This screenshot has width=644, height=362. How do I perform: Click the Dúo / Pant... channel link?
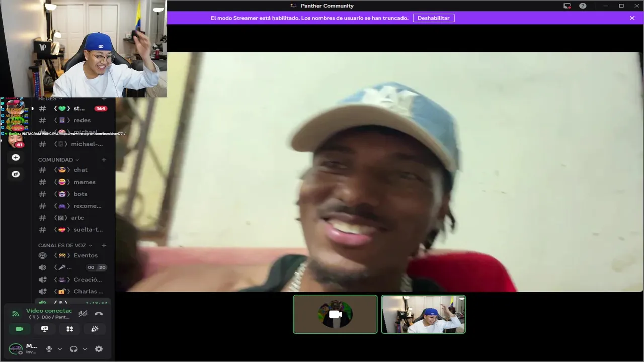click(x=49, y=317)
